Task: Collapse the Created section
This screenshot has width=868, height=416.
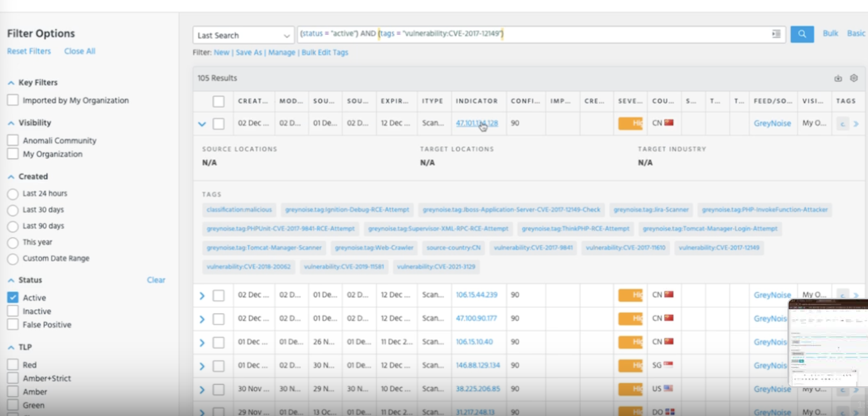Action: point(11,177)
